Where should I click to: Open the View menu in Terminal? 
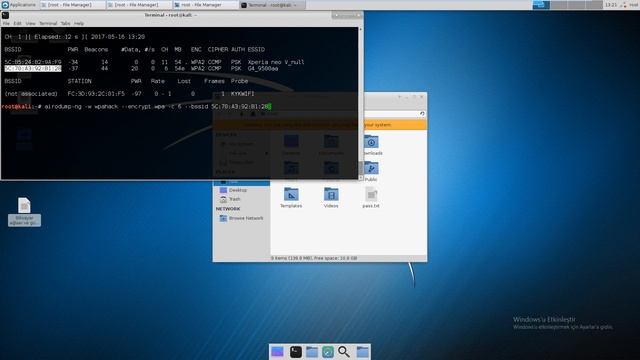30,23
